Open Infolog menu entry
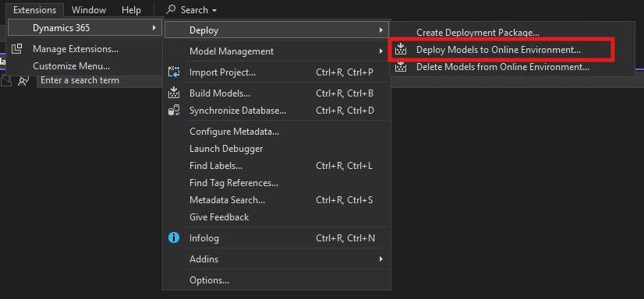644x299 pixels. (x=277, y=238)
